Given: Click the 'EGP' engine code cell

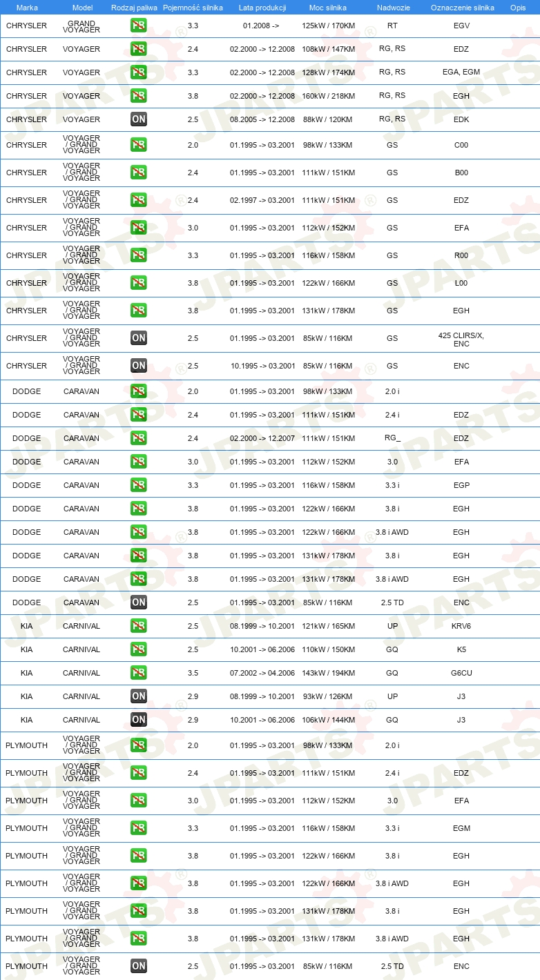Looking at the screenshot, I should pos(461,485).
